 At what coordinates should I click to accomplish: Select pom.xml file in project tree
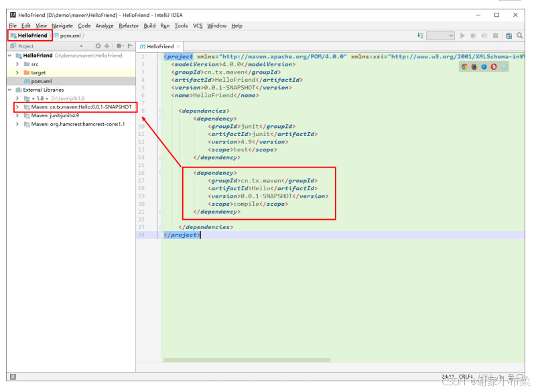[71, 81]
